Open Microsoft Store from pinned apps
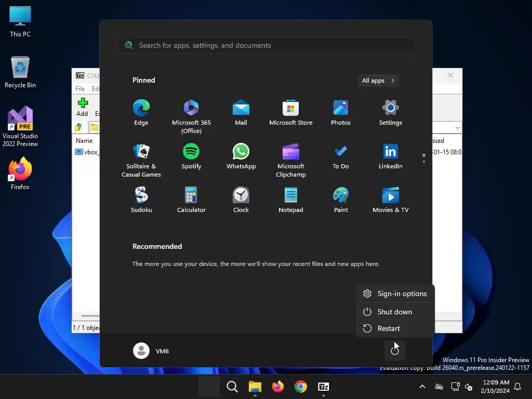Screen dimensions: 532x399 291,113
